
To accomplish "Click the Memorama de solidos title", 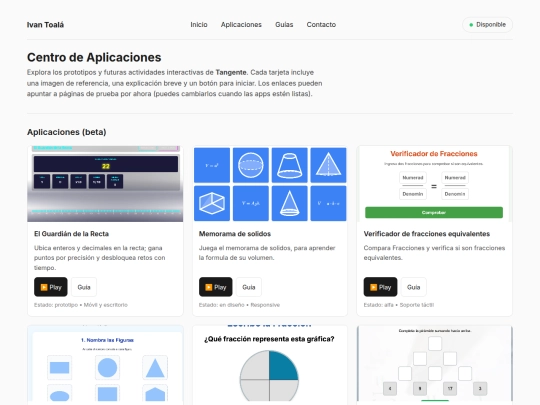I will tap(235, 234).
